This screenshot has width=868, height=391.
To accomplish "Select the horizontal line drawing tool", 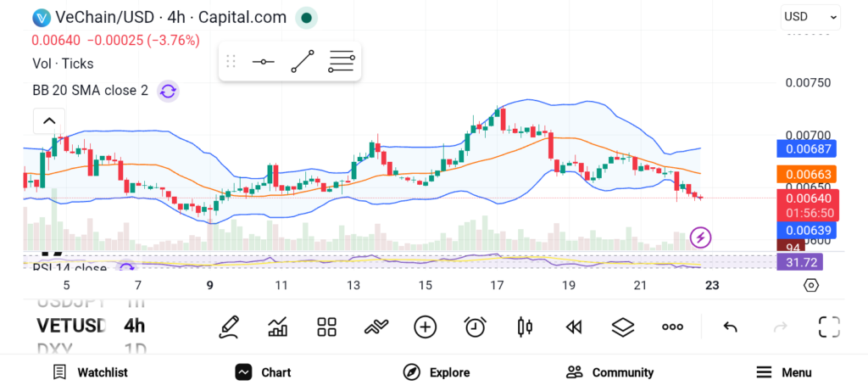I will tap(264, 62).
